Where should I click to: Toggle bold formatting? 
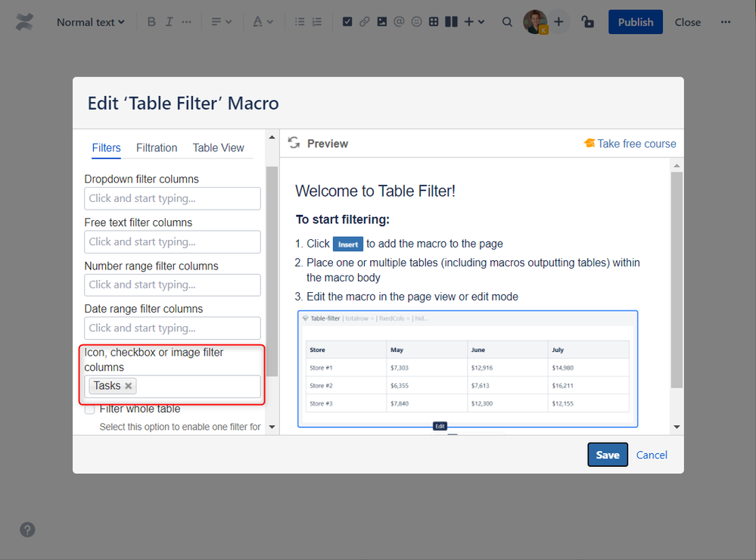(x=151, y=22)
